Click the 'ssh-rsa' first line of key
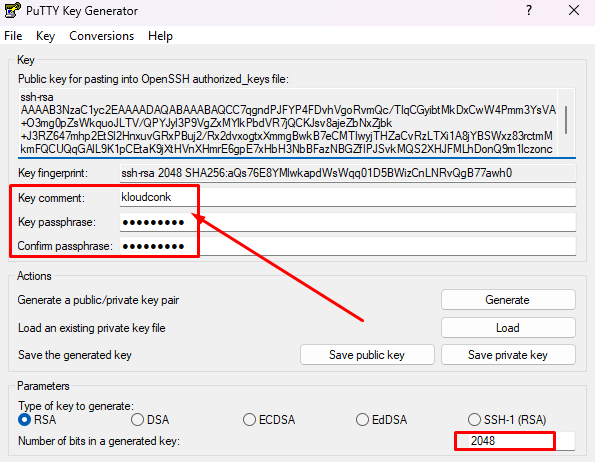 pos(37,97)
